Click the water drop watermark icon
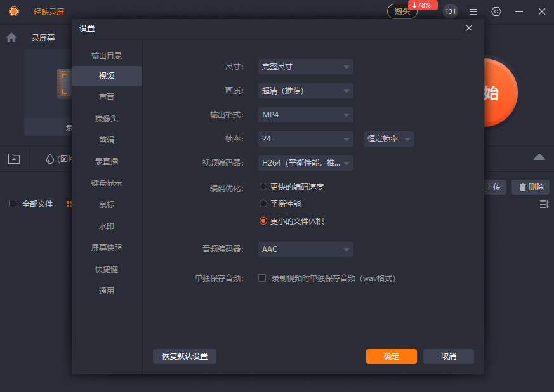Viewport: 554px width, 392px height. [50, 159]
